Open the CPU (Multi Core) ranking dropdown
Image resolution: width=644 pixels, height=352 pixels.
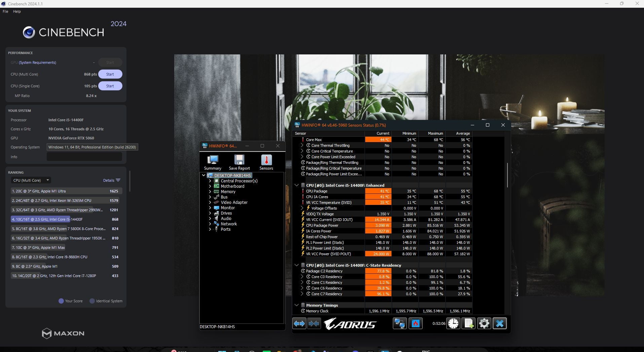coord(31,180)
